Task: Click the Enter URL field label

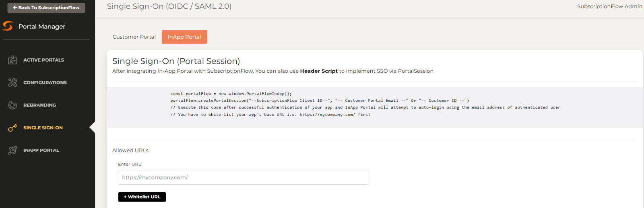Action: coord(130,165)
